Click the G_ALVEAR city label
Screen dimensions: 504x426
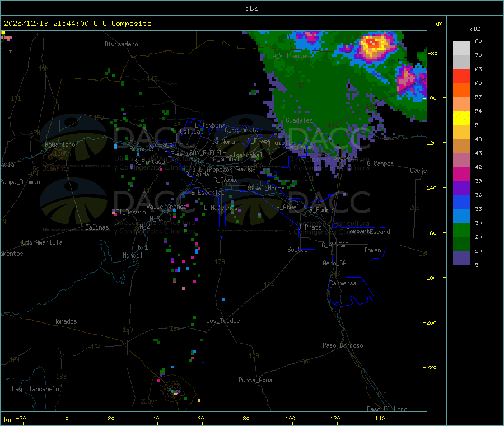tap(335, 245)
